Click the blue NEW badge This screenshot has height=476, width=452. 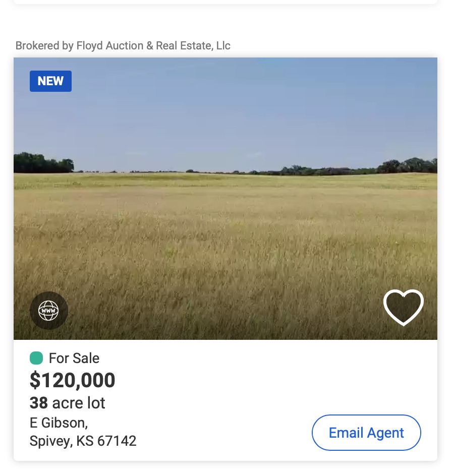tap(50, 81)
